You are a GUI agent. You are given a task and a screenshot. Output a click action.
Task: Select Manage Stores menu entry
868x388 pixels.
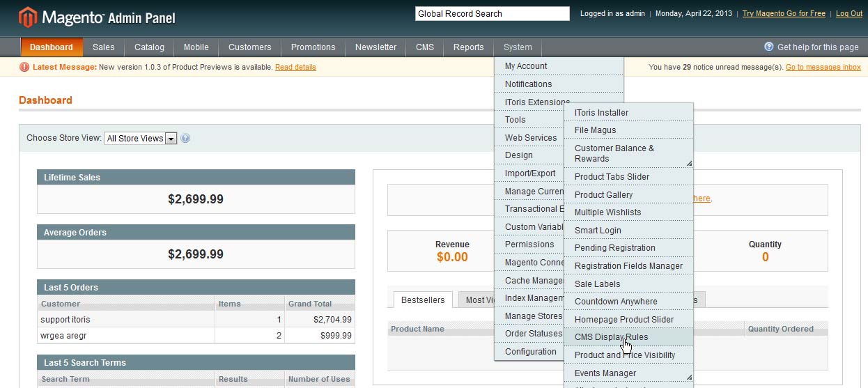point(529,316)
